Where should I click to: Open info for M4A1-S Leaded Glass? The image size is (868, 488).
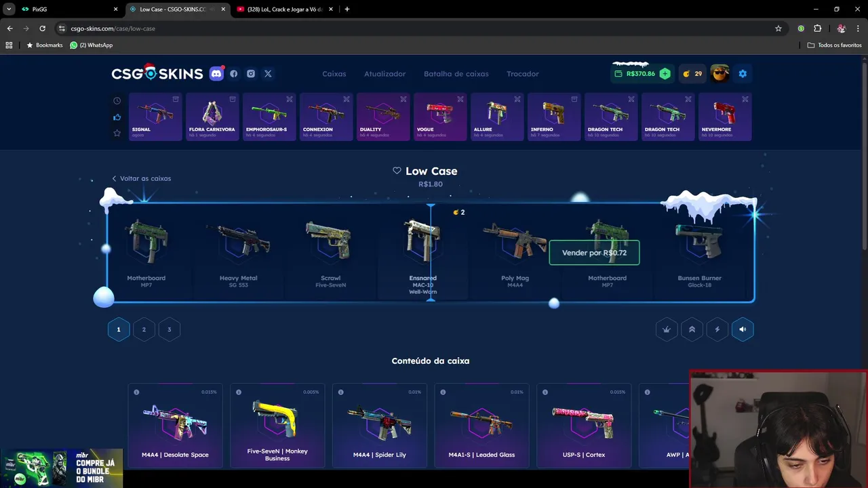pyautogui.click(x=443, y=392)
